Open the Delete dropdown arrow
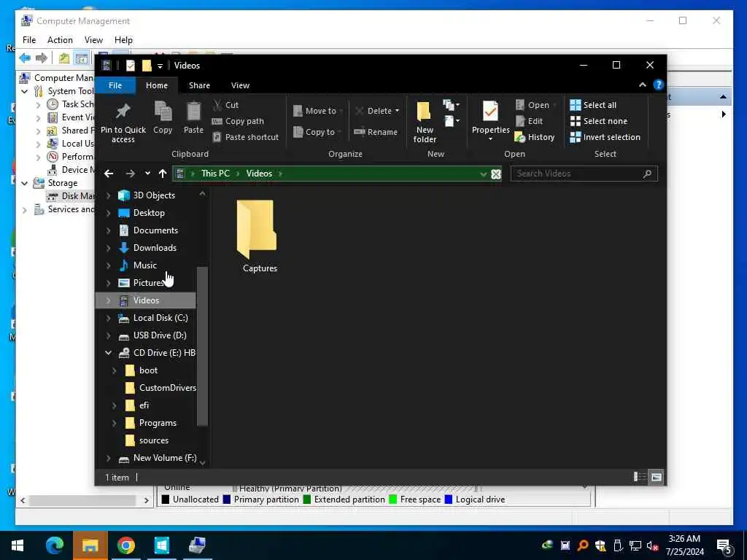Viewport: 747px width, 560px height. [x=397, y=111]
